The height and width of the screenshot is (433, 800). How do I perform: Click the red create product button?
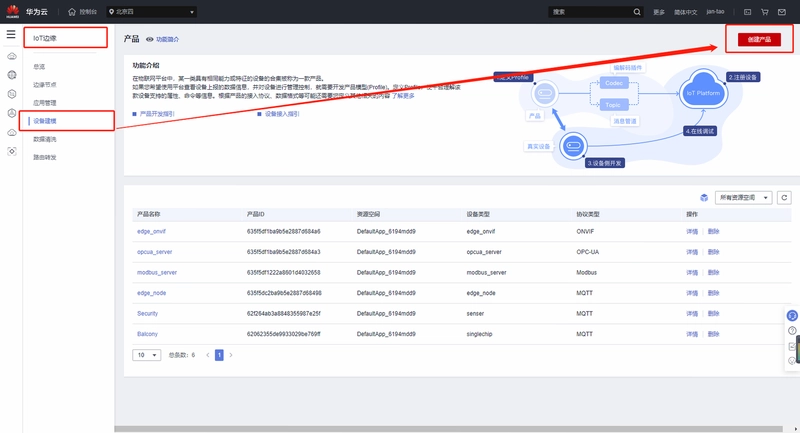[x=759, y=39]
